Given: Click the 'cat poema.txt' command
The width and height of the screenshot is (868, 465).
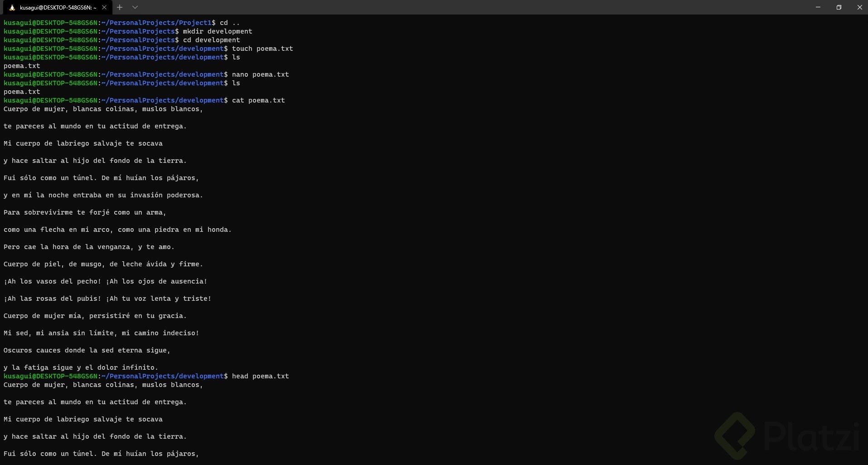Looking at the screenshot, I should pos(258,100).
